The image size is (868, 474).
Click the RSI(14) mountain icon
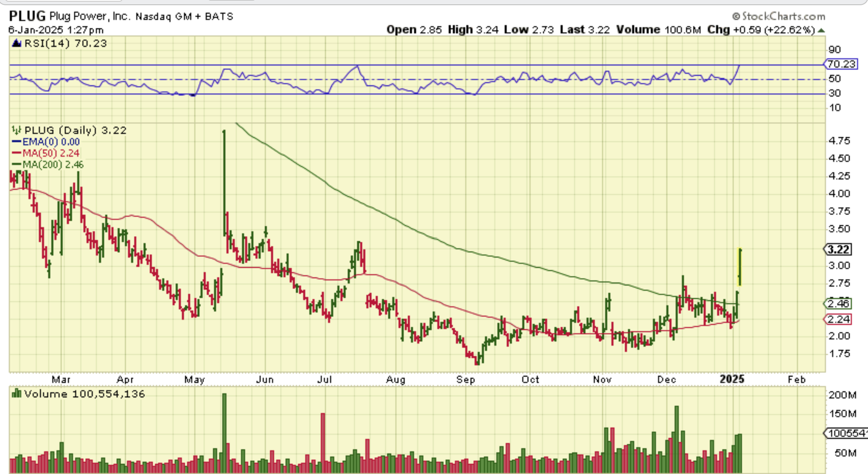(16, 43)
